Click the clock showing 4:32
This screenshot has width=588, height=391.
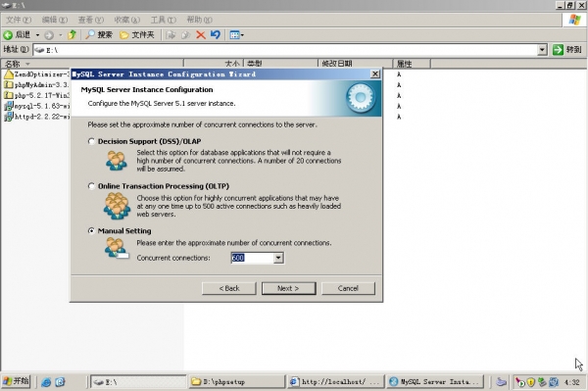572,382
